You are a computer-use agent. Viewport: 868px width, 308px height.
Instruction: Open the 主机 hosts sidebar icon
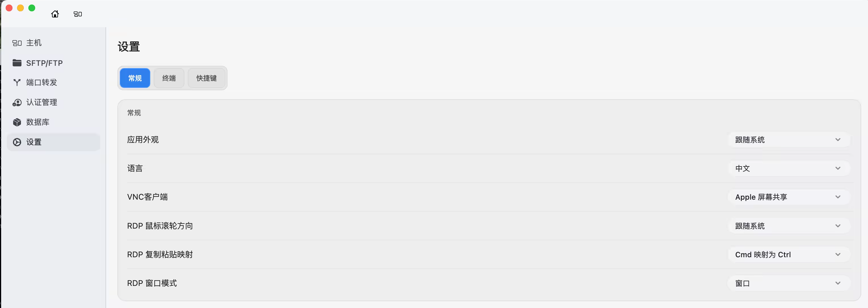coord(17,43)
